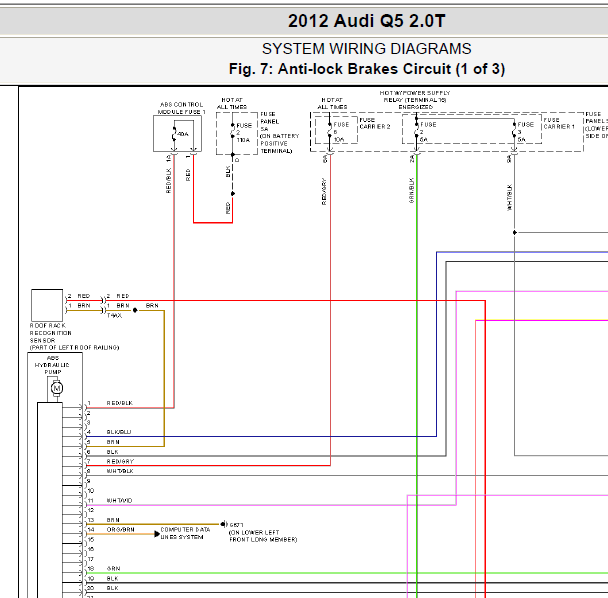Viewport: 608px width, 598px height.
Task: Click the "COMPUTER DATA LINES SYSTEM" reference
Action: point(185,533)
